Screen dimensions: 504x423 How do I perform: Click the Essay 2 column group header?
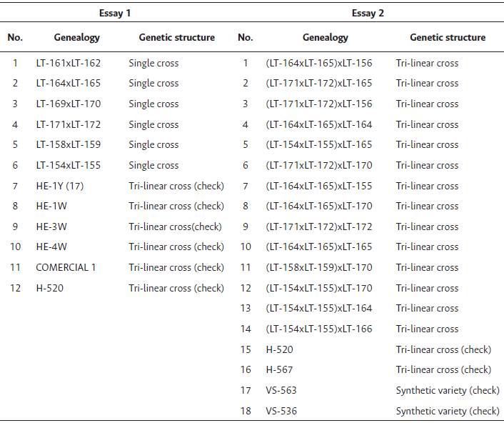(368, 13)
